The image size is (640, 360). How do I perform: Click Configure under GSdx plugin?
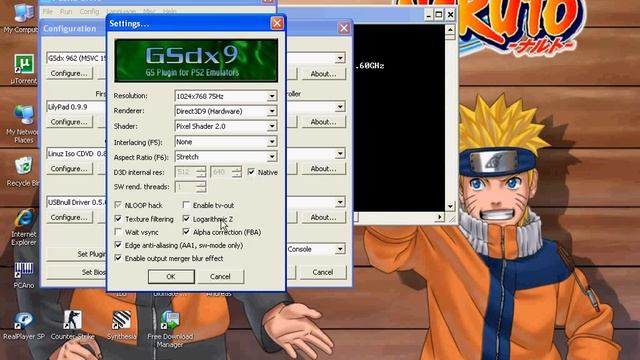69,73
